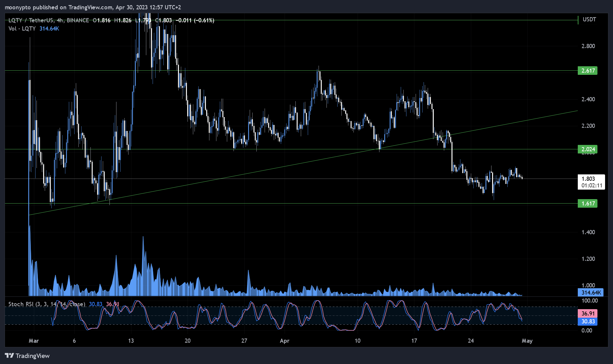Click the green 2.617 price level label

tap(588, 71)
